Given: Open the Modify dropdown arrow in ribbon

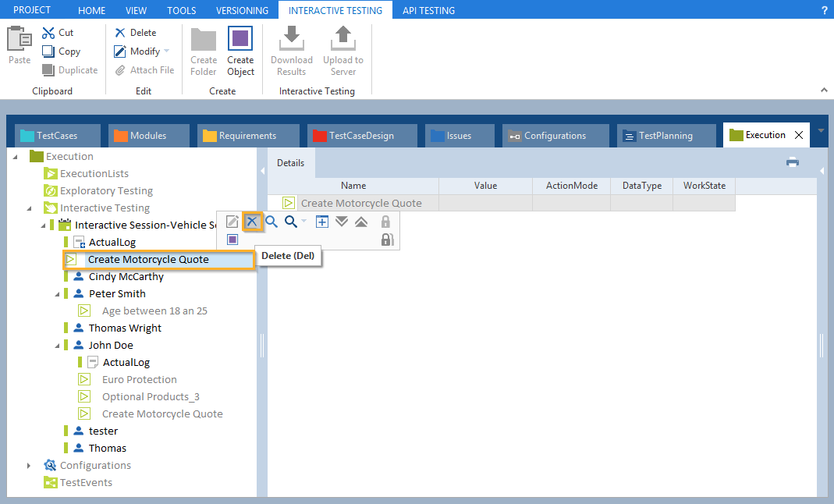Looking at the screenshot, I should [x=167, y=51].
